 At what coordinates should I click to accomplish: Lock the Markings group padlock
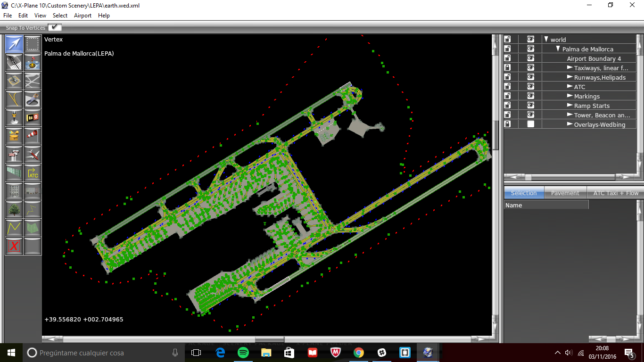point(508,96)
